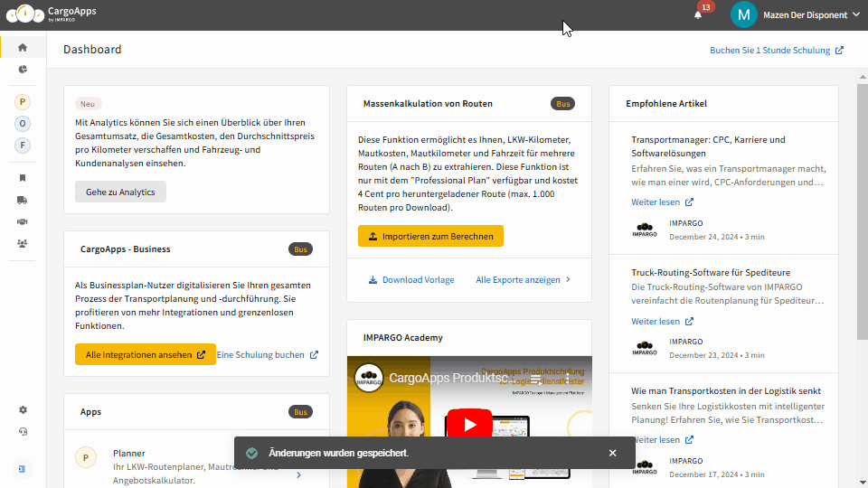Click 'Gehe zu Analytics' button

pos(120,192)
